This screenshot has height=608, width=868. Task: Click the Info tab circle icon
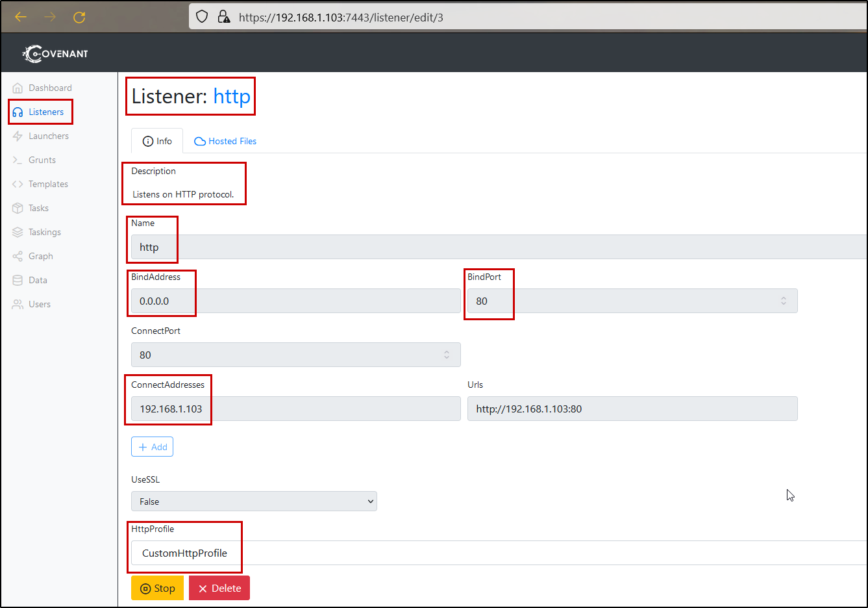[148, 141]
